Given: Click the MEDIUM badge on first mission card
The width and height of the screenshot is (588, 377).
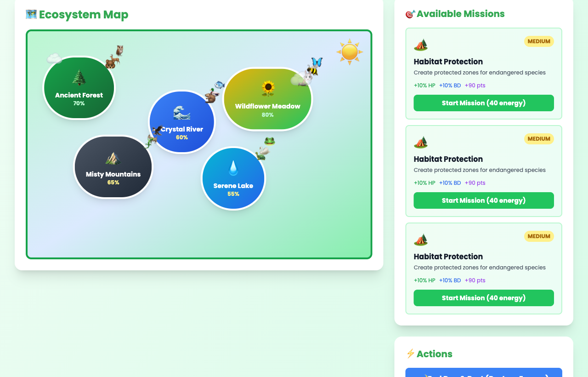Looking at the screenshot, I should tap(539, 41).
